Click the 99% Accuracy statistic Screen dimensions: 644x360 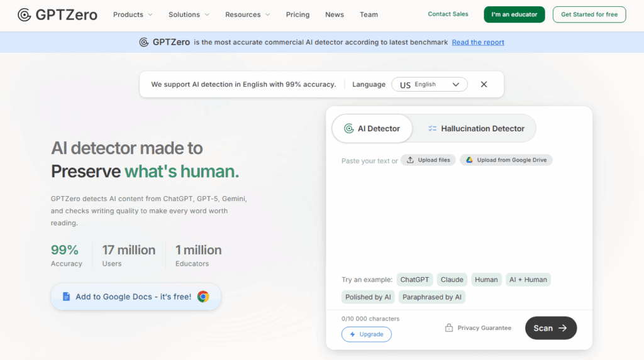[67, 255]
